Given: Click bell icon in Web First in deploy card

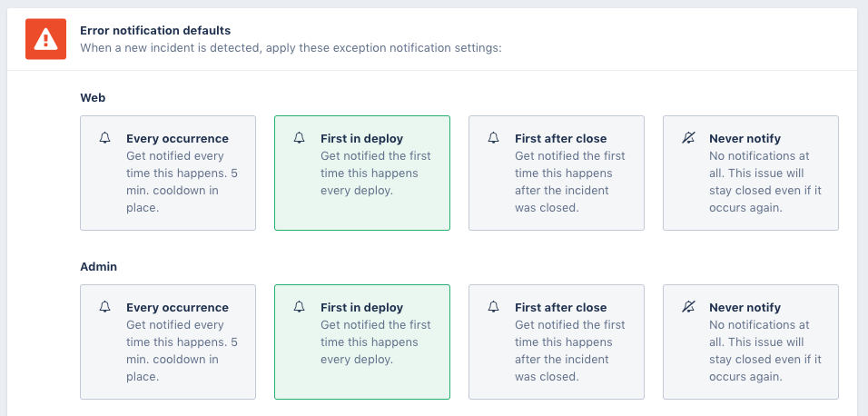Looking at the screenshot, I should tap(300, 139).
